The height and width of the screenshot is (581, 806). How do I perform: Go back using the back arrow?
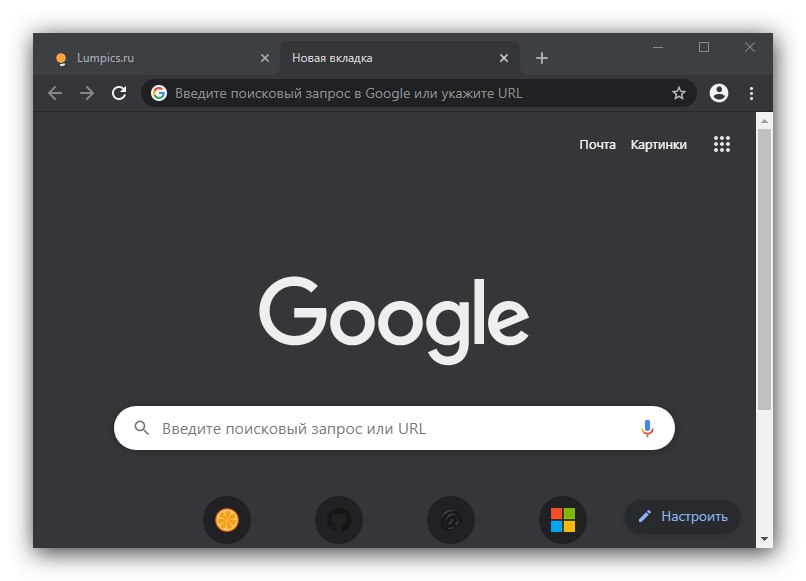coord(55,93)
